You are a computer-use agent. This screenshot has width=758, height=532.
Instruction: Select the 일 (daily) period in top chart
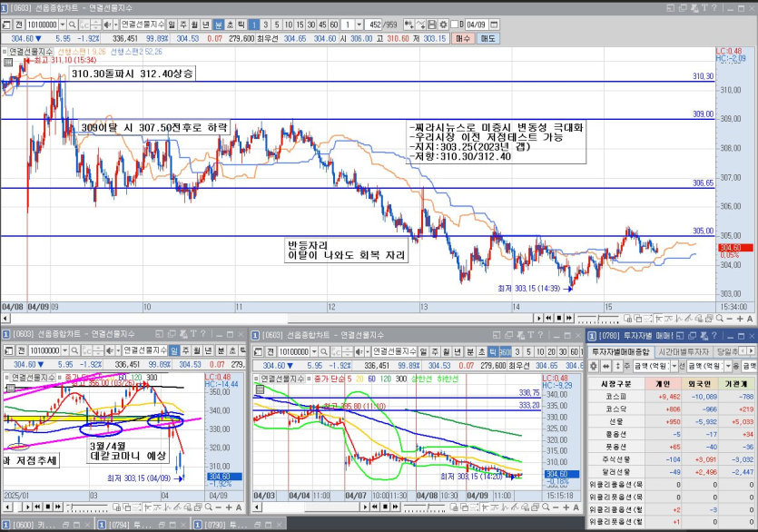click(172, 25)
